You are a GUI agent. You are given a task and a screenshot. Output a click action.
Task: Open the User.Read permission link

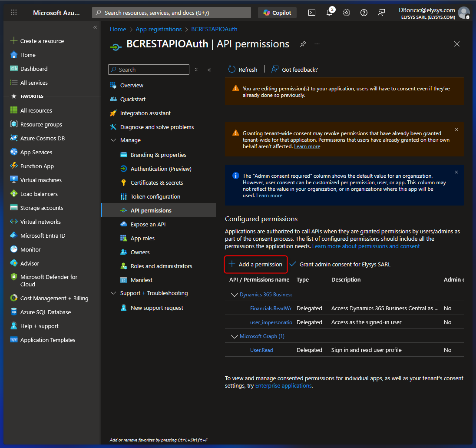click(x=261, y=350)
